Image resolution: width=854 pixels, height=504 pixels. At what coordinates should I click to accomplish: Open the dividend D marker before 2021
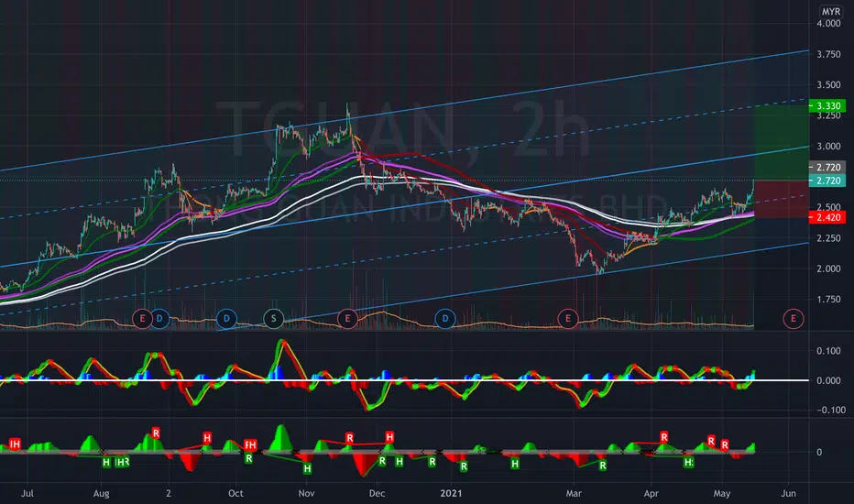pyautogui.click(x=445, y=318)
